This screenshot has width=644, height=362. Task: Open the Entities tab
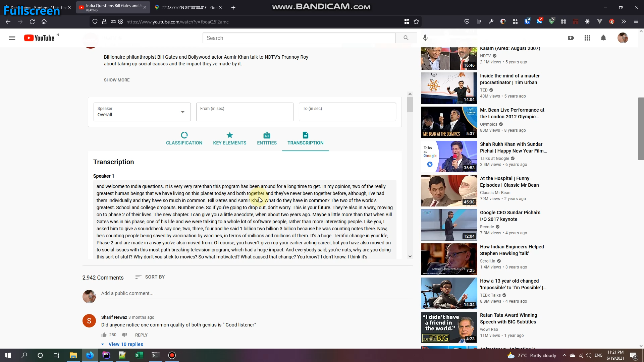click(x=267, y=138)
